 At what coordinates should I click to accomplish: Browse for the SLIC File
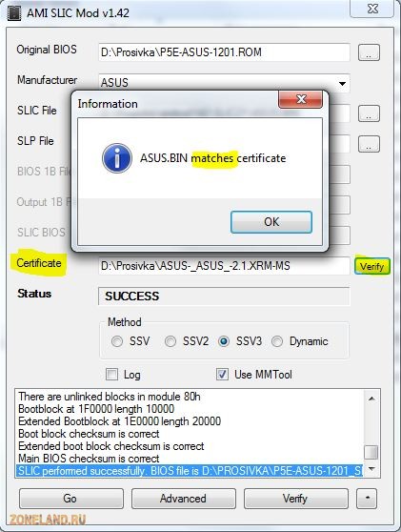(369, 113)
